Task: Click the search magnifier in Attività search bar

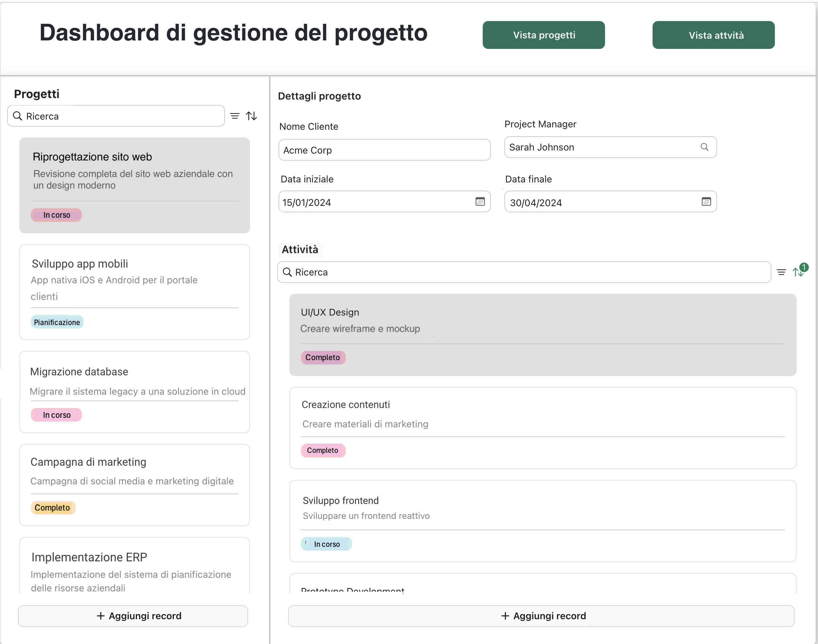Action: (x=287, y=272)
